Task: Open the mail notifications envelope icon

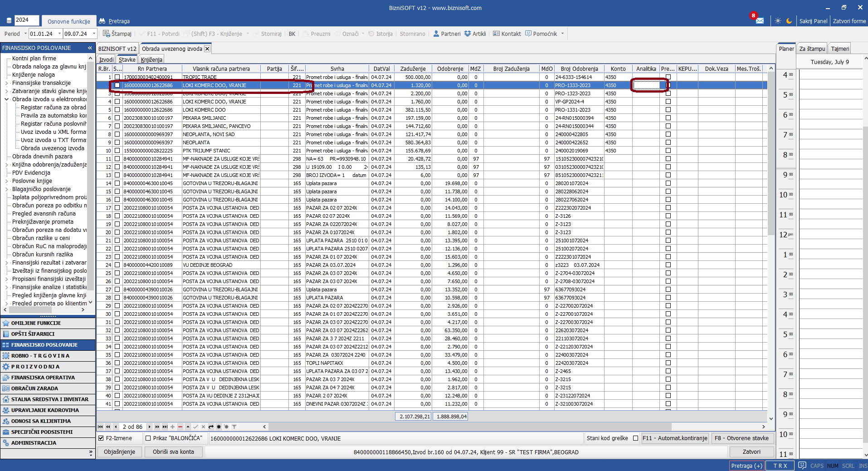Action: pyautogui.click(x=760, y=21)
